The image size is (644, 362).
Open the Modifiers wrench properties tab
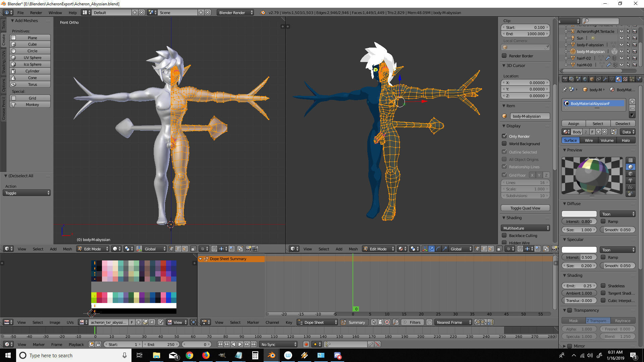605,79
